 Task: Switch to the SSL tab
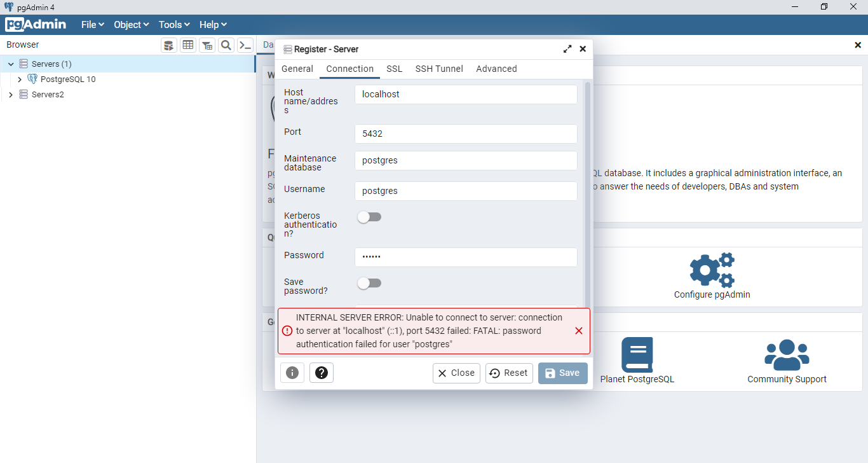coord(394,69)
